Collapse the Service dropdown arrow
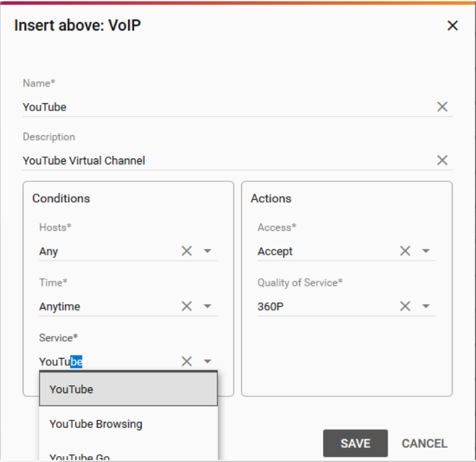This screenshot has height=462, width=476. (207, 361)
